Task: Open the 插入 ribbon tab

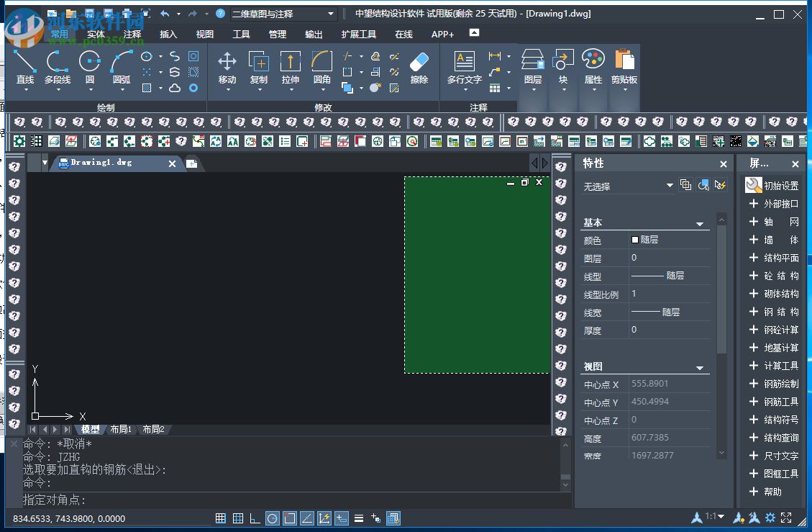Action: pos(168,34)
